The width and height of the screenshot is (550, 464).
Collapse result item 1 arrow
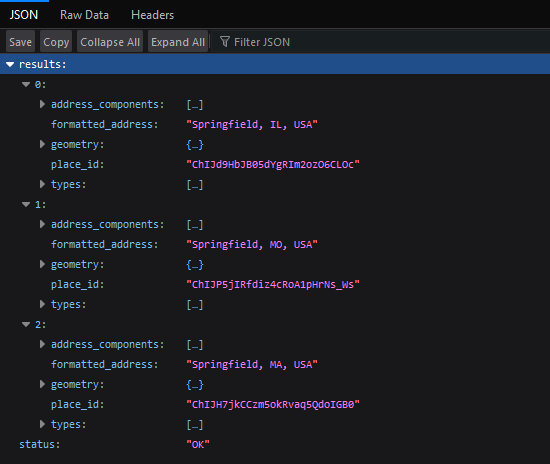(x=26, y=204)
